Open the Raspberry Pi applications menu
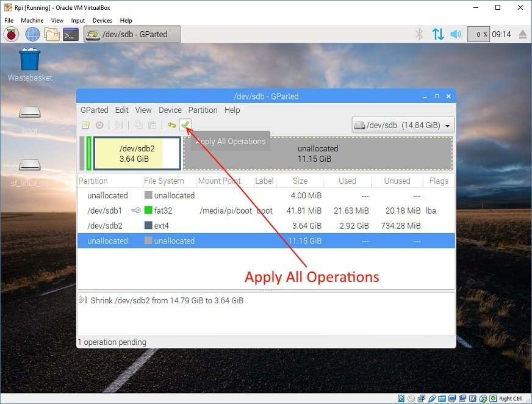The height and width of the screenshot is (404, 532). 10,34
